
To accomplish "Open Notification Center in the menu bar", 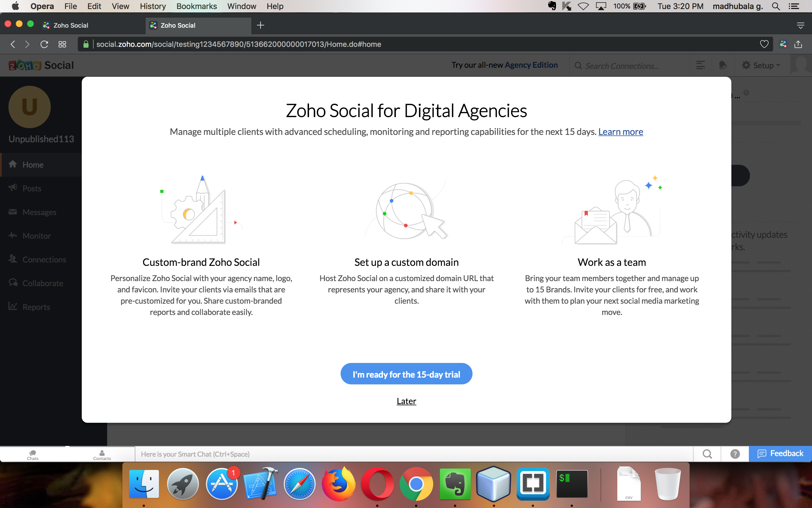I will tap(794, 6).
